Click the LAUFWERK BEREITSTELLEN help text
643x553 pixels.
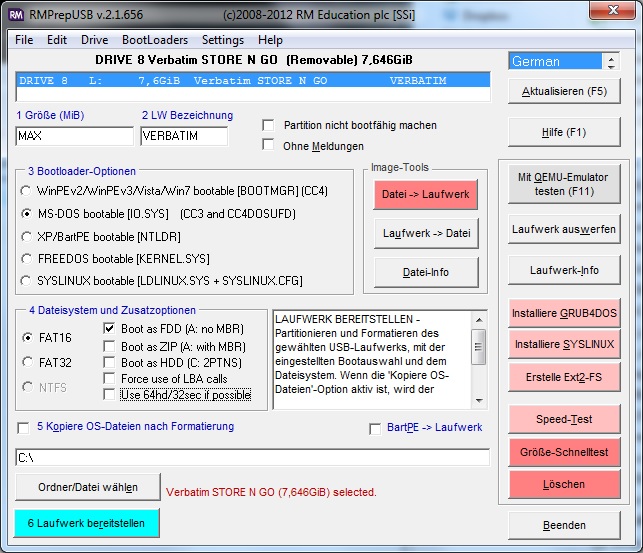(372, 354)
